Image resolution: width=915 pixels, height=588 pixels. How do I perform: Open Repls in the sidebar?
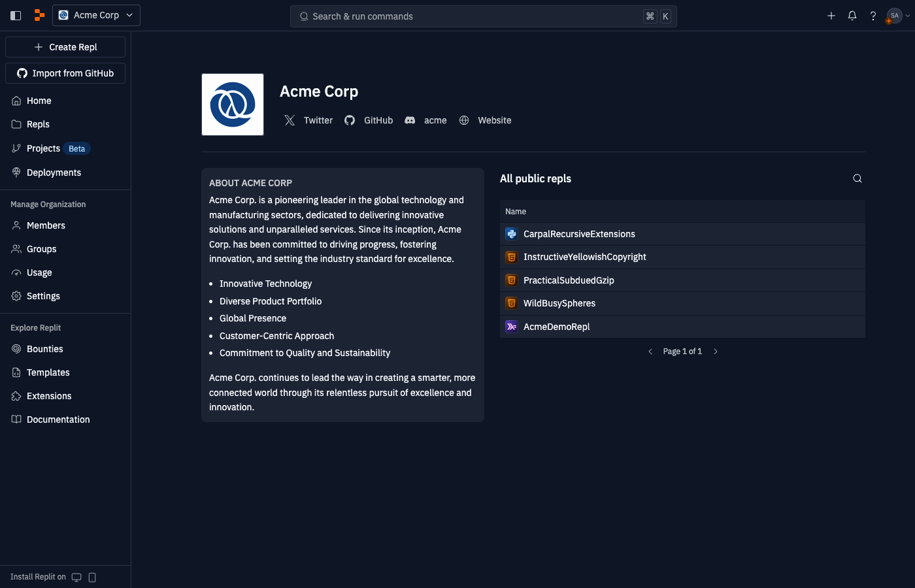pyautogui.click(x=65, y=124)
